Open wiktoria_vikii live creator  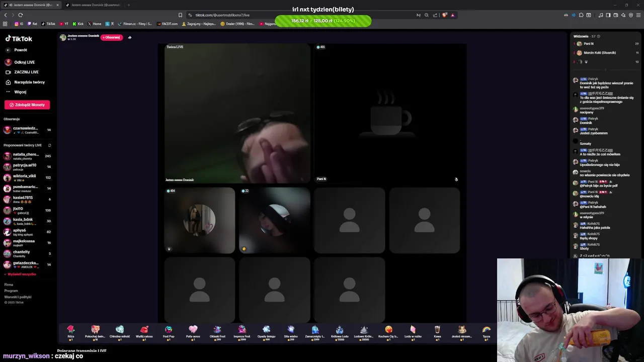(27, 177)
